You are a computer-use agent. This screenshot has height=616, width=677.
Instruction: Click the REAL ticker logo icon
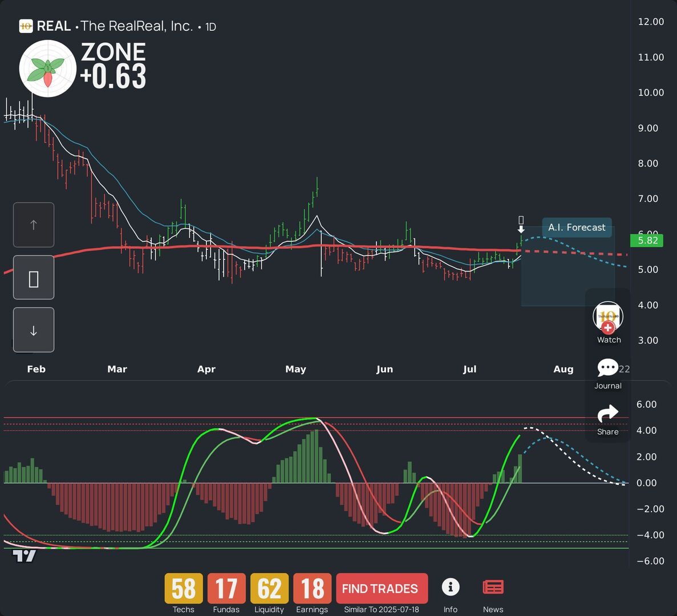26,26
